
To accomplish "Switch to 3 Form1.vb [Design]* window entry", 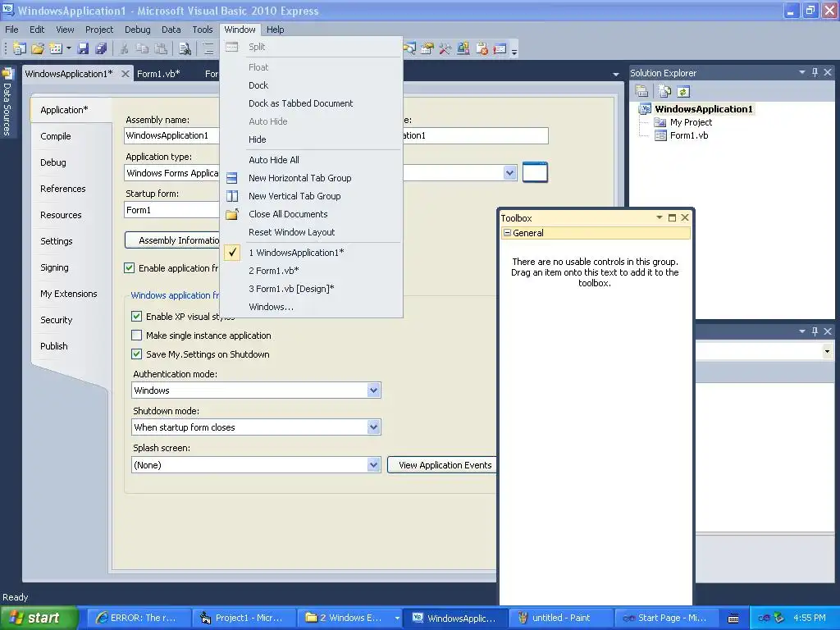I will pyautogui.click(x=291, y=290).
